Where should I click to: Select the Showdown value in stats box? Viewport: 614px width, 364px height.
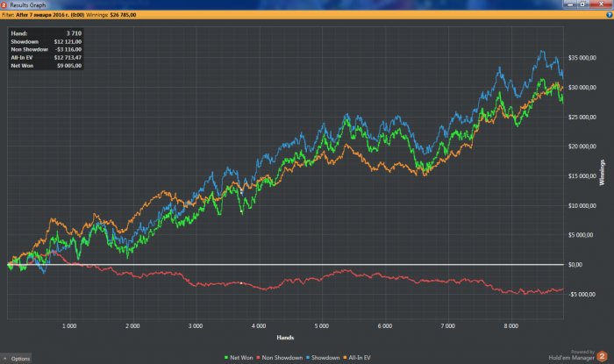pyautogui.click(x=67, y=41)
